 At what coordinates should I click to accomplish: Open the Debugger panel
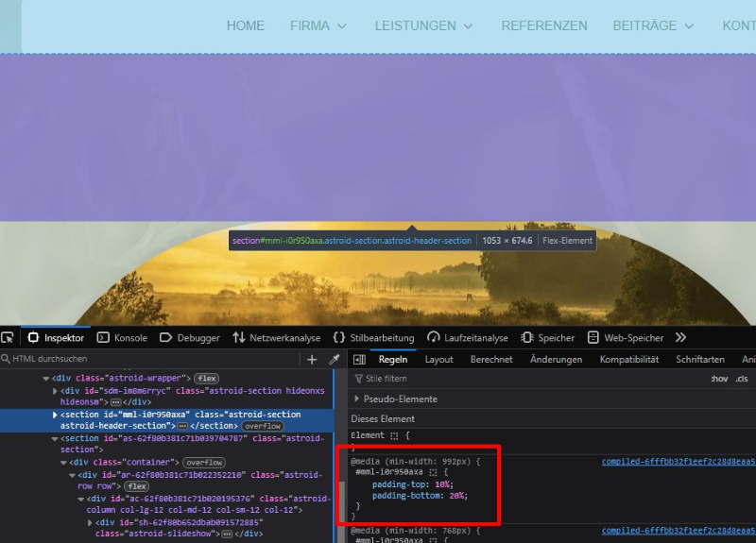190,338
